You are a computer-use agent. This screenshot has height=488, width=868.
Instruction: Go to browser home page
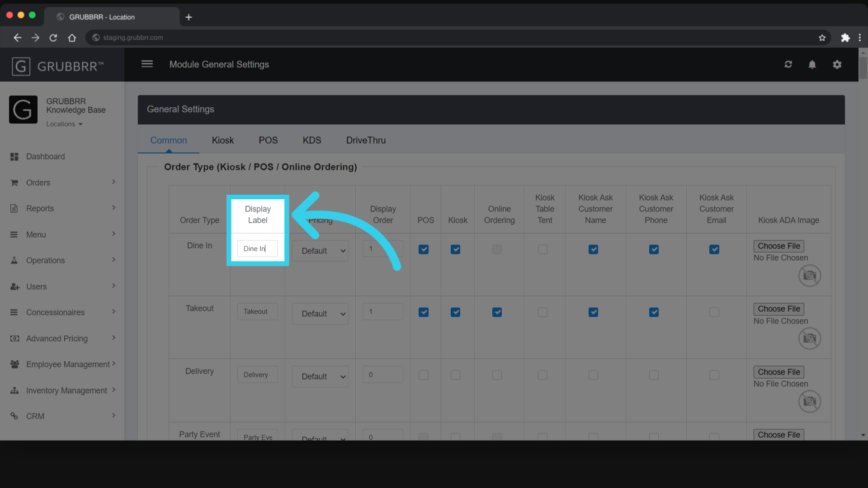pos(72,38)
